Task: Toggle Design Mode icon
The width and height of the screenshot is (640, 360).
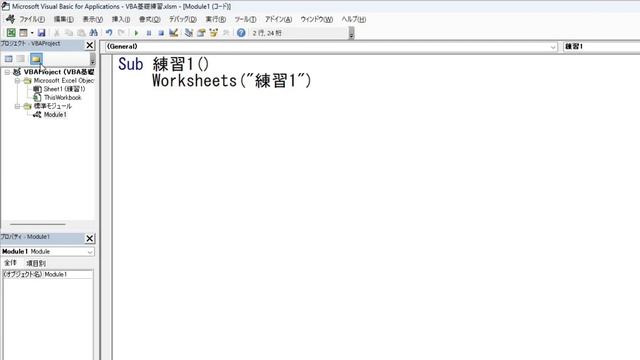Action: click(173, 33)
